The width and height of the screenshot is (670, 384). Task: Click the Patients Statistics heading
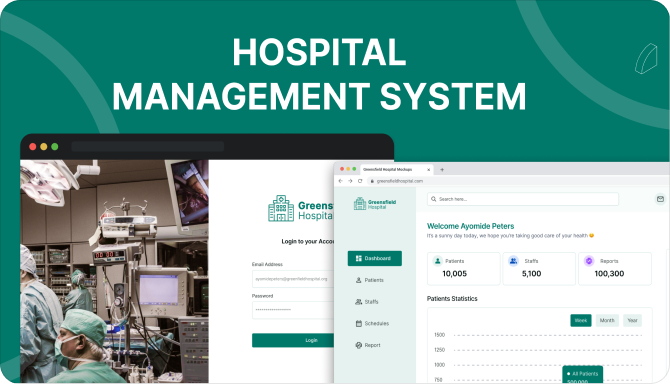(x=452, y=299)
